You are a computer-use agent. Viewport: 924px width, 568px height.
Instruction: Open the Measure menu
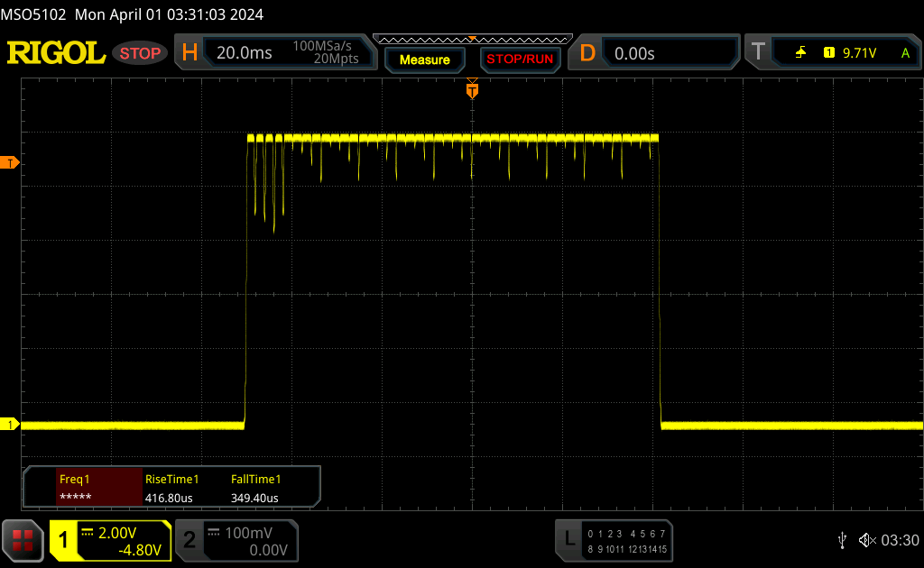[x=425, y=60]
